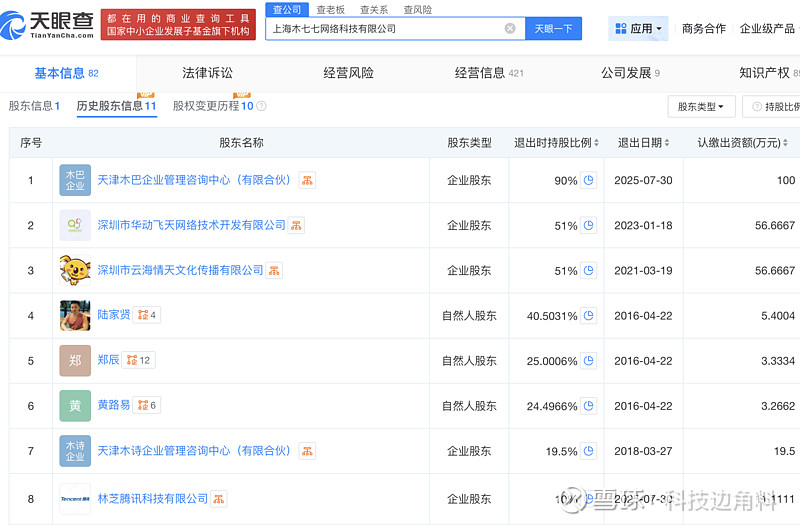This screenshot has width=800, height=525.
Task: Open 郑辰 shareholder profile link
Action: coord(108,360)
